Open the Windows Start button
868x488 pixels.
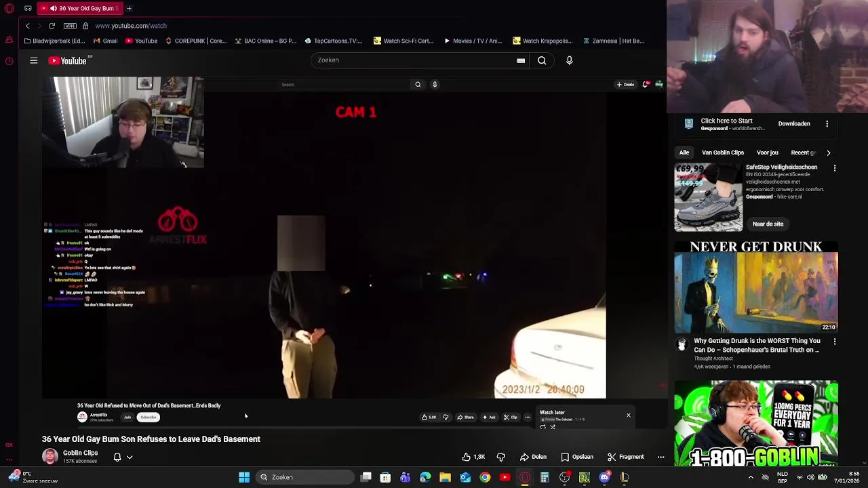(244, 477)
